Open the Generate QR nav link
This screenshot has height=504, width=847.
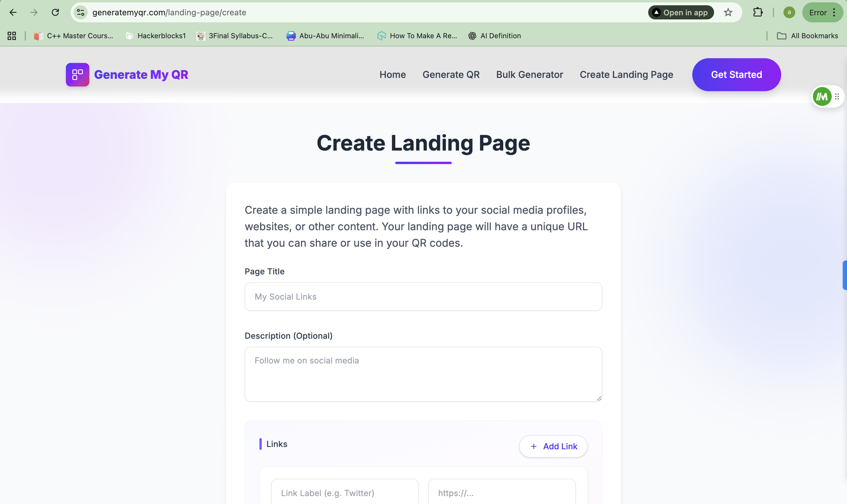(x=451, y=75)
